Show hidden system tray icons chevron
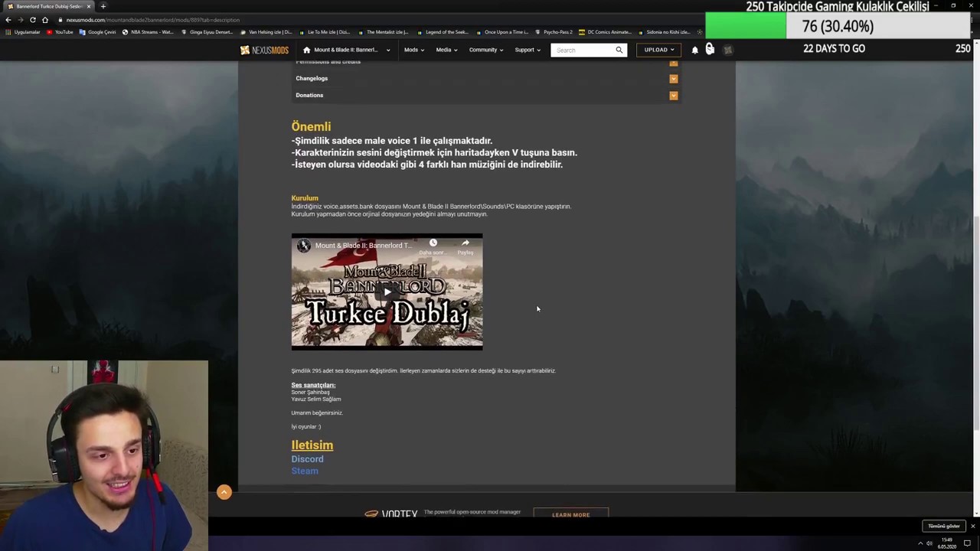Viewport: 980px width, 551px height. [x=920, y=544]
